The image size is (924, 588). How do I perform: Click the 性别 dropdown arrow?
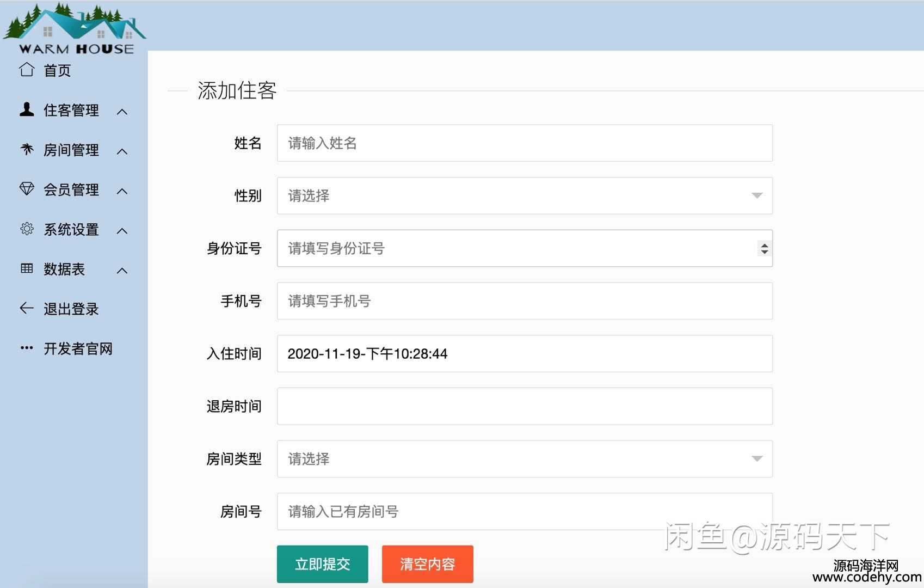click(757, 195)
